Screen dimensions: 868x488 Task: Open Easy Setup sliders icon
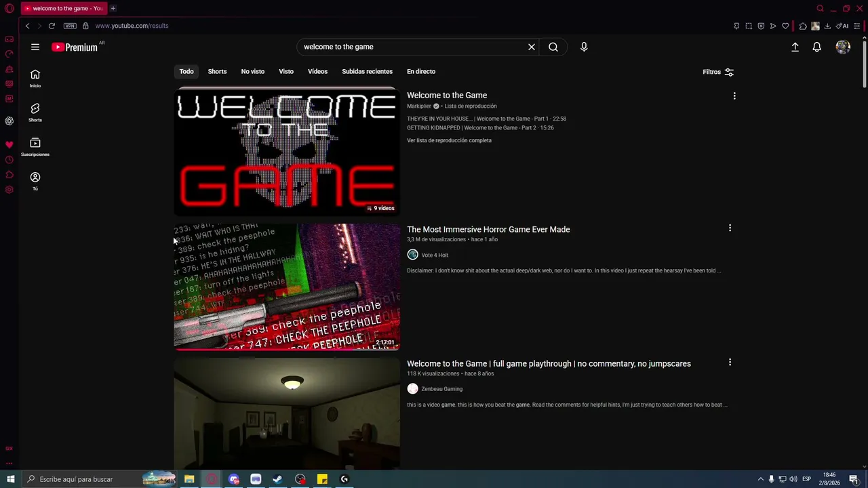tap(857, 26)
